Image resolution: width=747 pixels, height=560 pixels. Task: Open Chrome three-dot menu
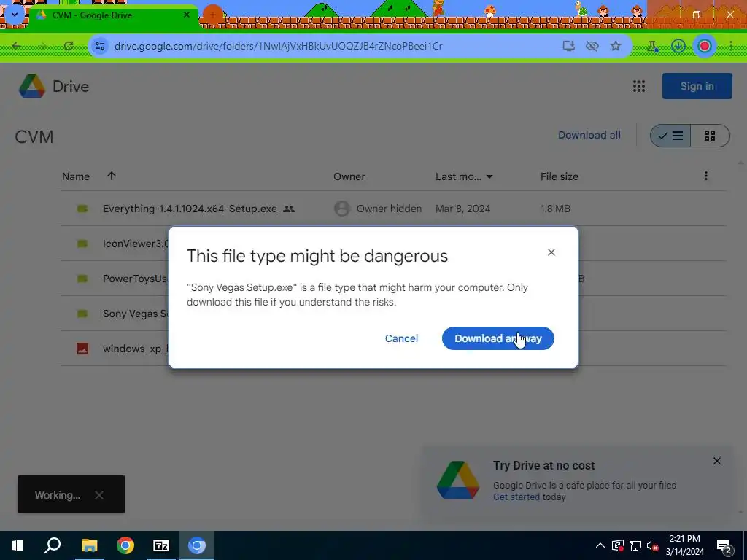[731, 46]
